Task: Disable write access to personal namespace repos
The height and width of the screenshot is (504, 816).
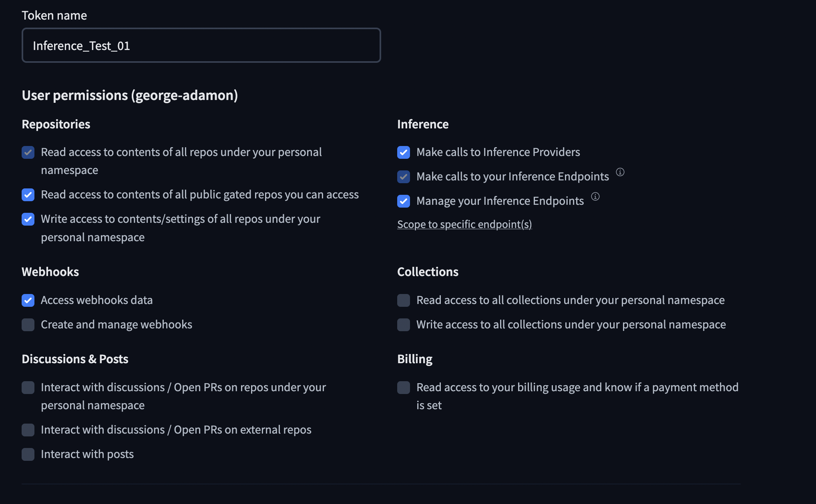Action: click(28, 219)
